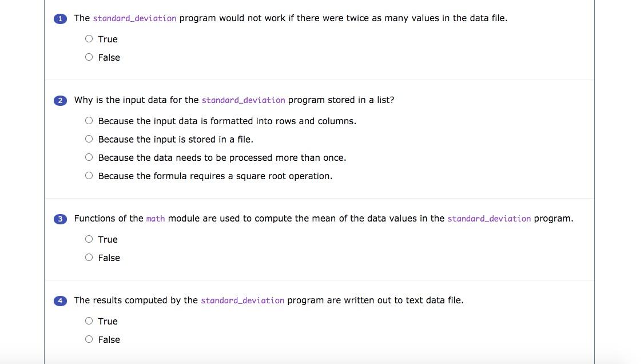This screenshot has height=364, width=644.
Task: Click the standard_deviation code text in question 1
Action: tap(134, 18)
